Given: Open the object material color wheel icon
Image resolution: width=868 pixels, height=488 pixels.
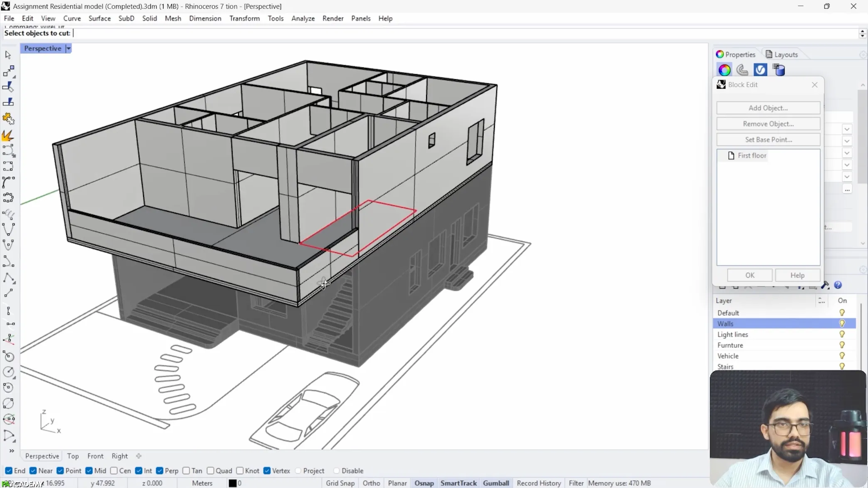Looking at the screenshot, I should [x=724, y=70].
